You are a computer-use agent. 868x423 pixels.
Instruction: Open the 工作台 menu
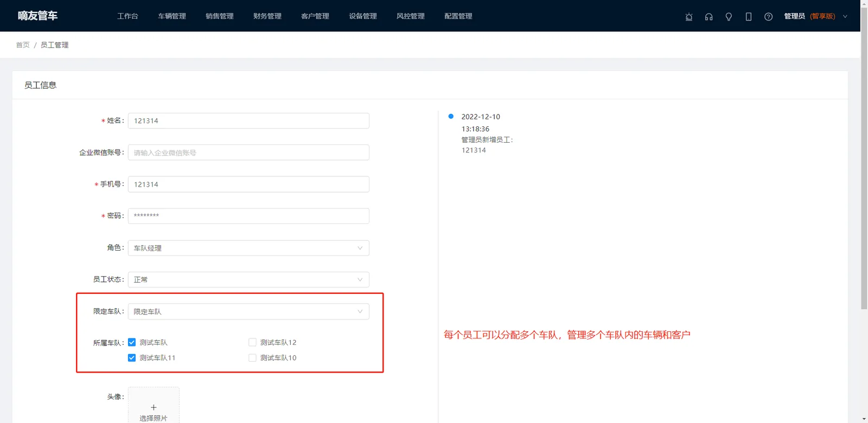(127, 16)
